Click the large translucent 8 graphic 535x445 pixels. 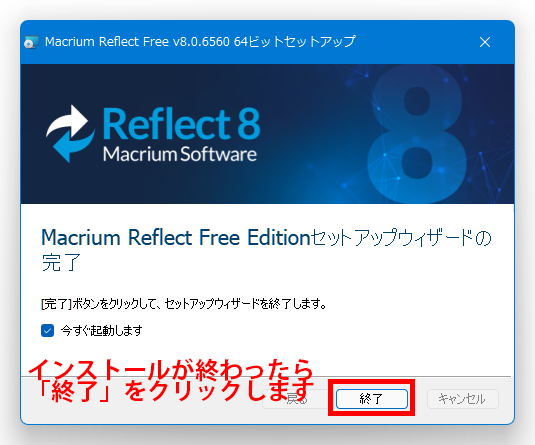click(x=417, y=134)
